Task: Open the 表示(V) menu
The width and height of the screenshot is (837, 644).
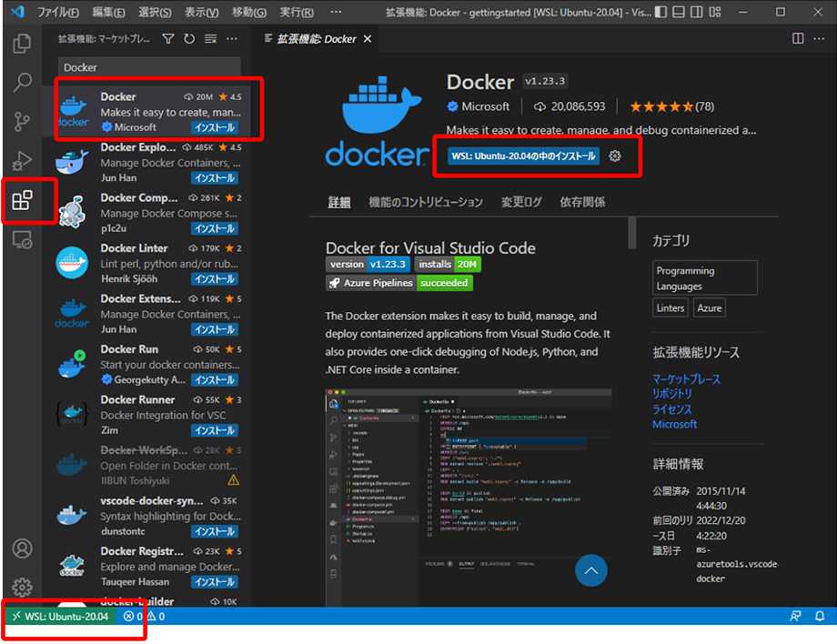Action: [201, 12]
